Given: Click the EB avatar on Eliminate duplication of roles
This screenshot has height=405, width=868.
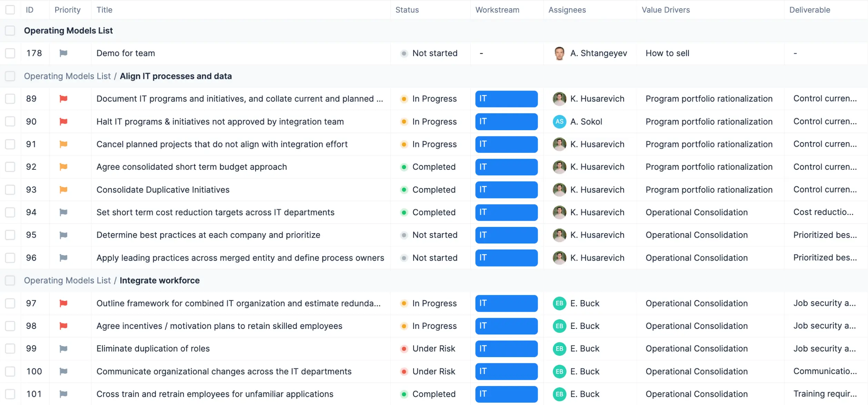Looking at the screenshot, I should coord(559,349).
